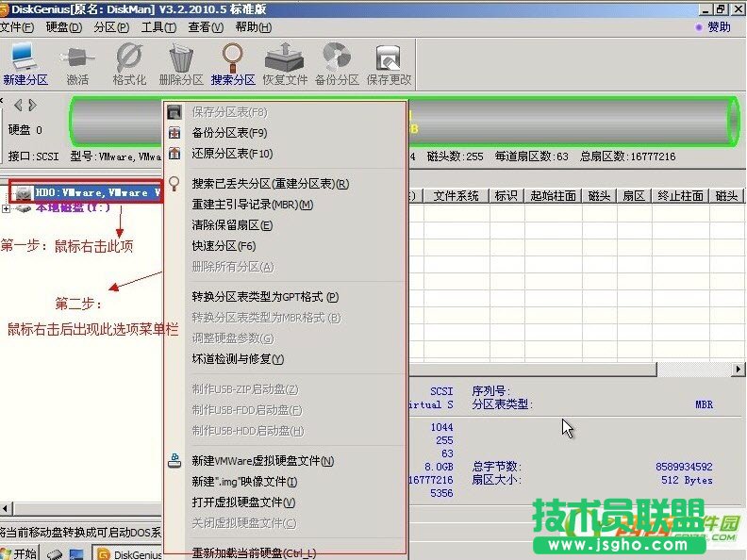Open the 工具(T) menu
This screenshot has height=560, width=747.
158,27
